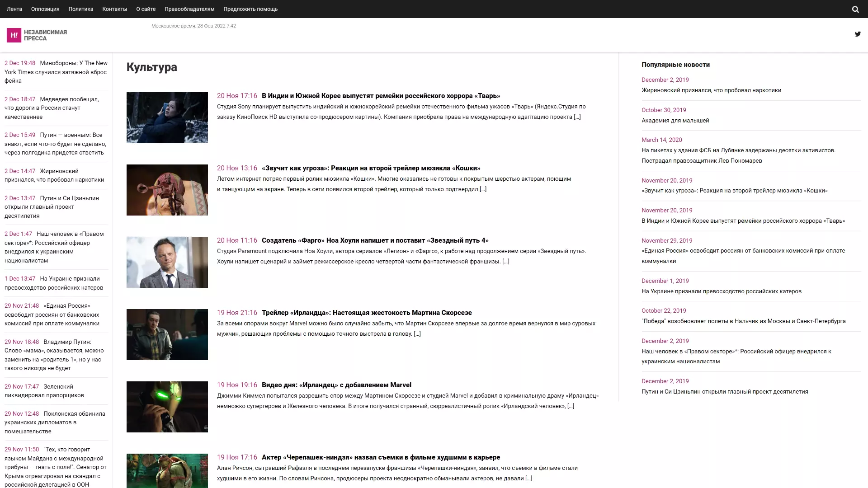This screenshot has width=868, height=488.
Task: Open the Политика menu item
Action: [81, 9]
